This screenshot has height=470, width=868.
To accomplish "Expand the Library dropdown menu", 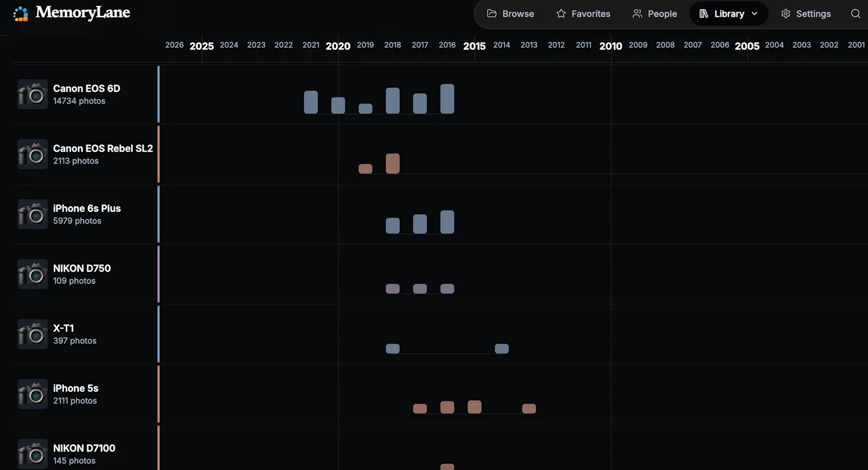I will pyautogui.click(x=729, y=14).
